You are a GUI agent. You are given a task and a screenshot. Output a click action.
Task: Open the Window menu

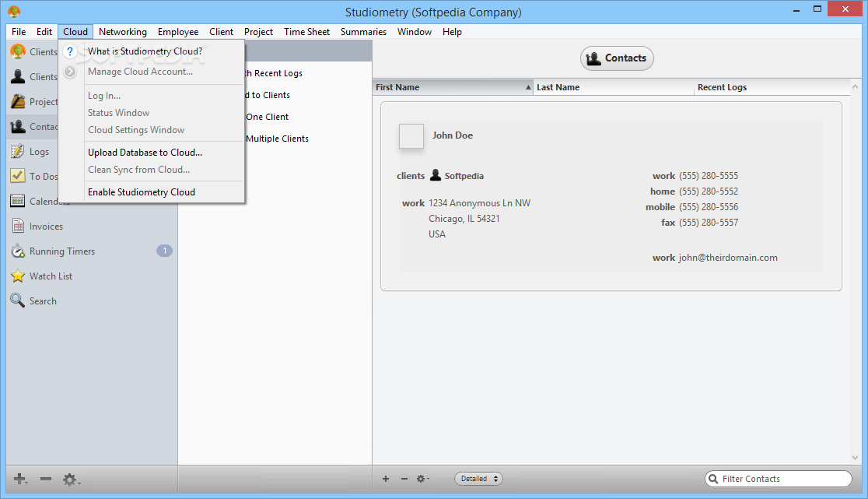click(415, 32)
